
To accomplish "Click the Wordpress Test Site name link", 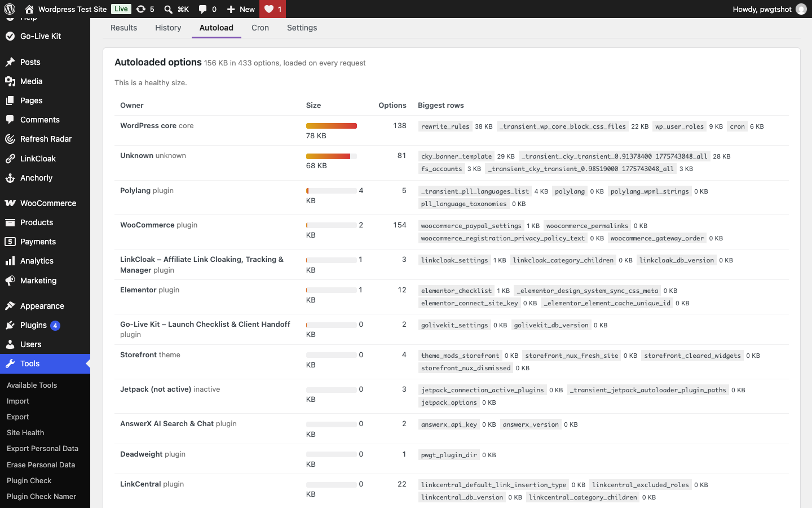I will point(72,9).
